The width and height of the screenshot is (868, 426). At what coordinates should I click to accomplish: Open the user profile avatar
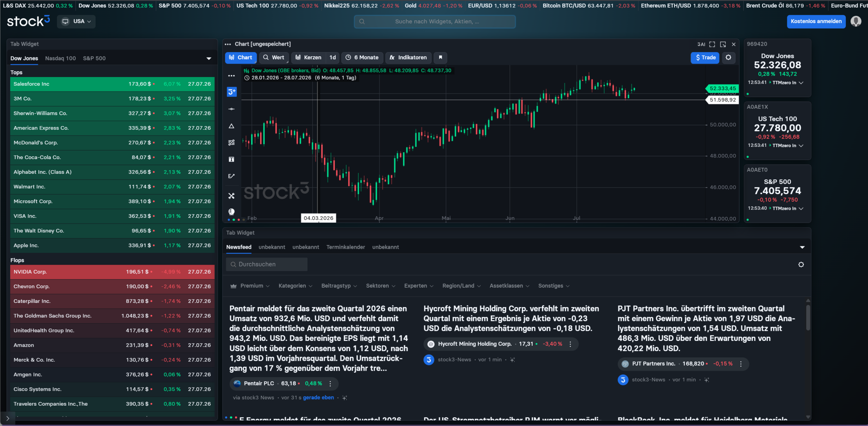coord(856,21)
